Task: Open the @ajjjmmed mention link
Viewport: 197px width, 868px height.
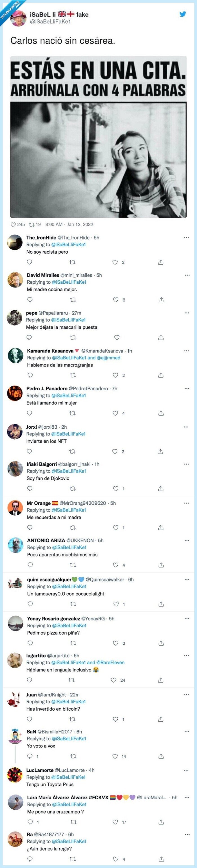Action: (108, 358)
